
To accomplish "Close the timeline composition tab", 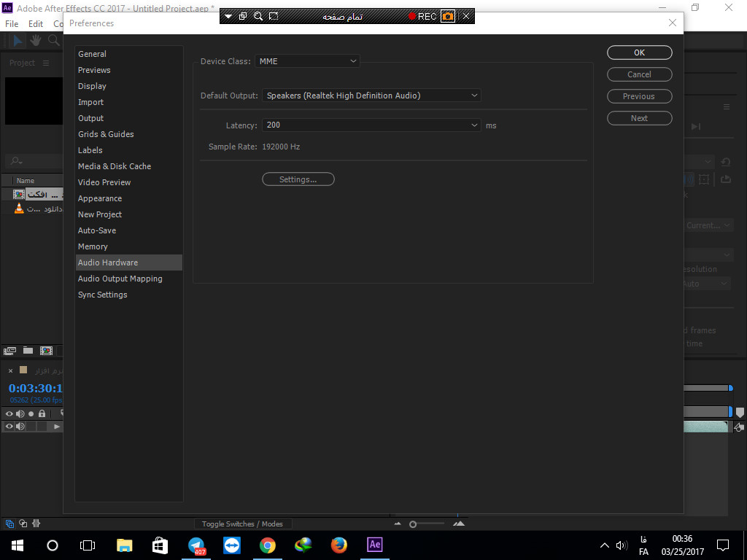I will (10, 370).
